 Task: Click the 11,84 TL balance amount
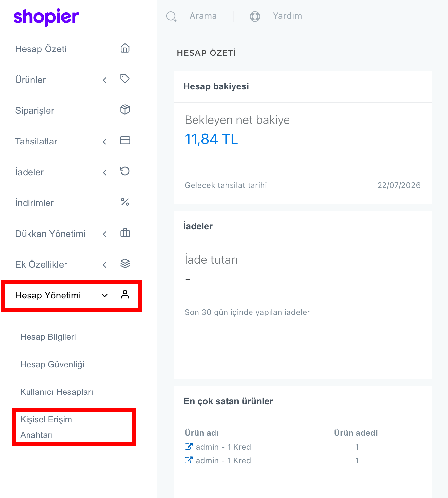211,139
